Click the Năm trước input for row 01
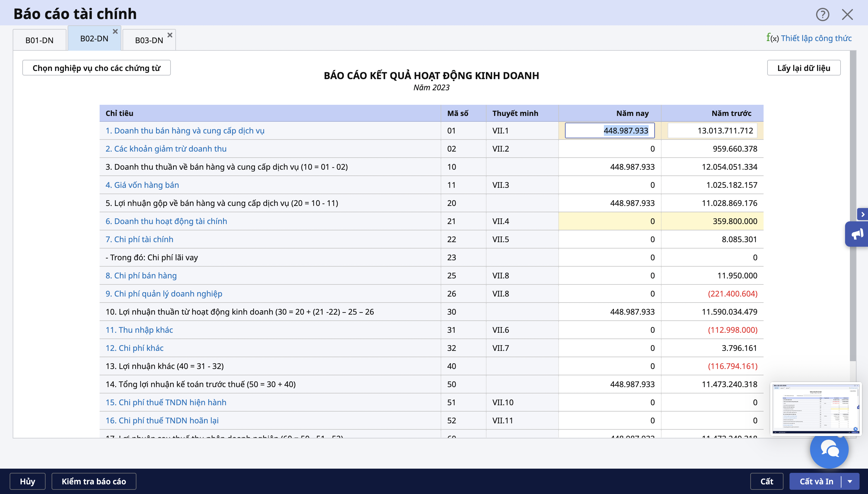The height and width of the screenshot is (494, 868). (712, 131)
